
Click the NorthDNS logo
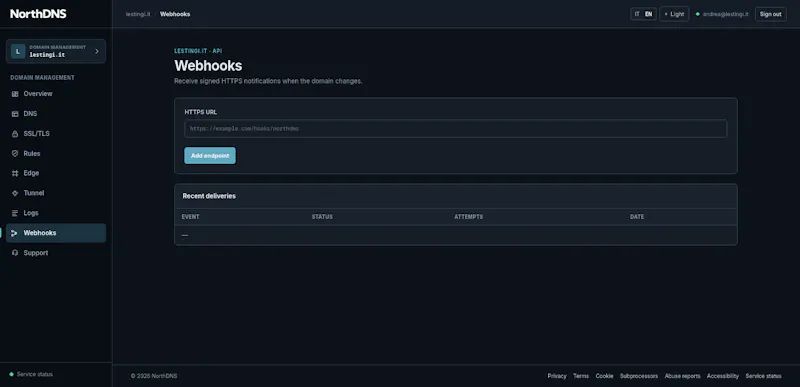click(38, 14)
